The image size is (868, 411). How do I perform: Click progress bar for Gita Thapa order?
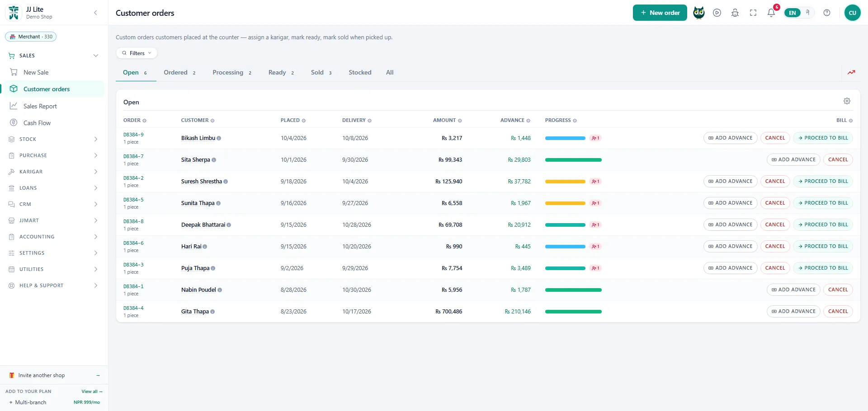(x=573, y=312)
